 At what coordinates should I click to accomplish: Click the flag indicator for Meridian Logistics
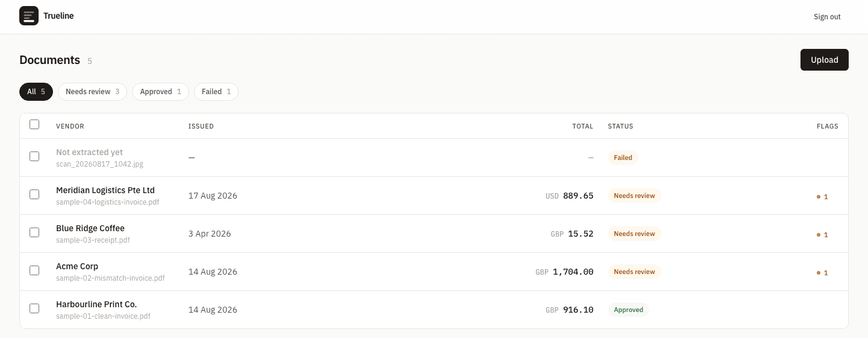coord(822,197)
